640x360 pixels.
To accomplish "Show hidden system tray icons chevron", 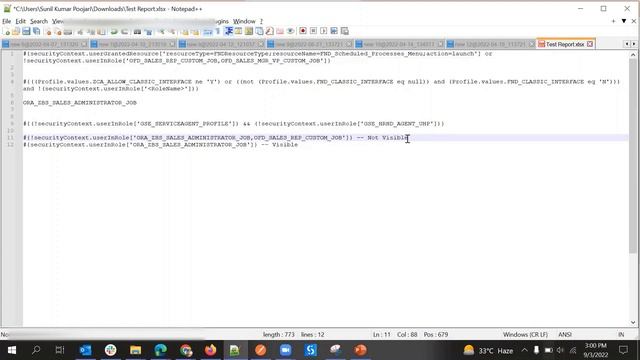I will (524, 350).
